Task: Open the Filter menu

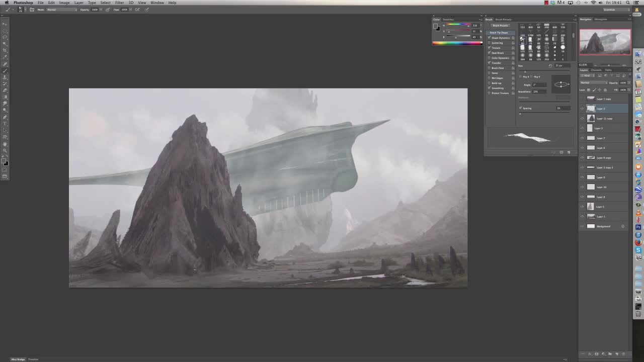Action: 119,3
